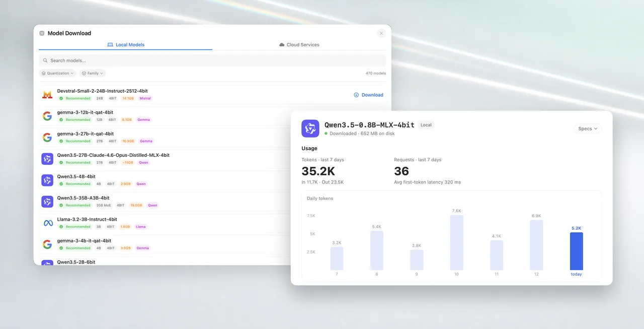Viewport: 644px width, 329px height.
Task: Click the day 12 bar showing 6.9K
Action: [536, 245]
